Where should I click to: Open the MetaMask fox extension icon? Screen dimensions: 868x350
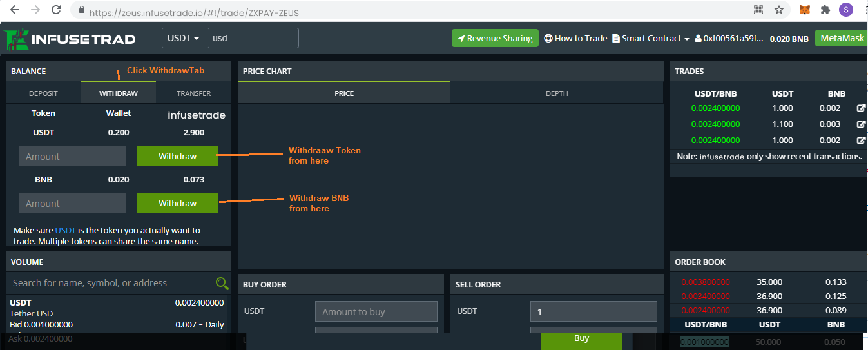[x=805, y=10]
